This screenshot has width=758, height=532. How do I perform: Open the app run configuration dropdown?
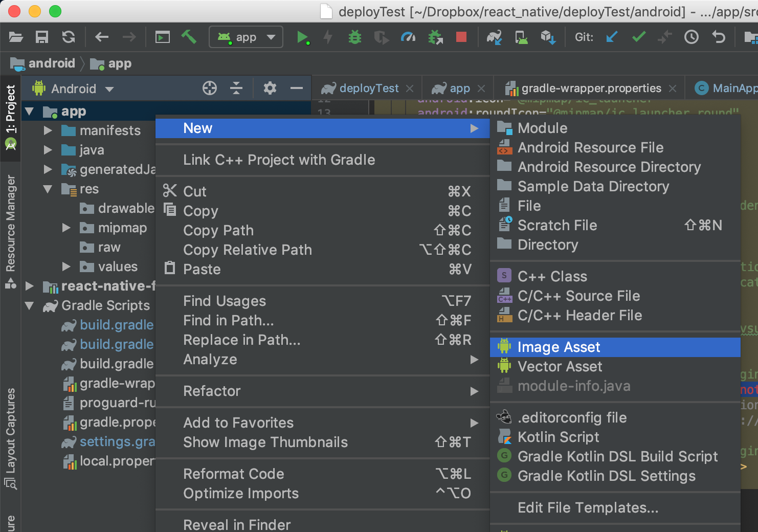(246, 37)
